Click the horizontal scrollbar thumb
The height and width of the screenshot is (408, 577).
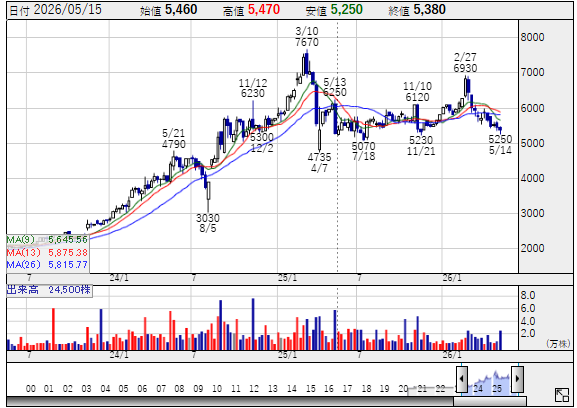[490, 401]
